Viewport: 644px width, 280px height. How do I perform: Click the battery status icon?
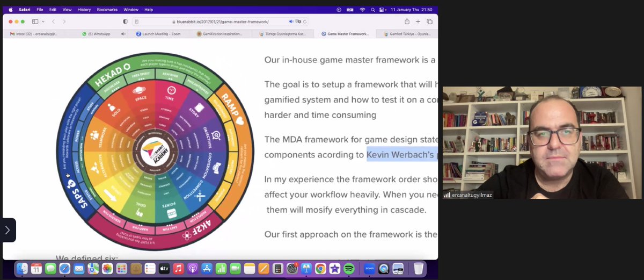pyautogui.click(x=350, y=9)
